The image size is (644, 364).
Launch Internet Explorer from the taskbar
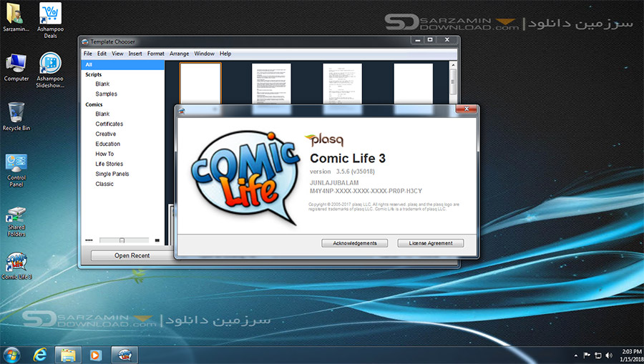click(40, 355)
